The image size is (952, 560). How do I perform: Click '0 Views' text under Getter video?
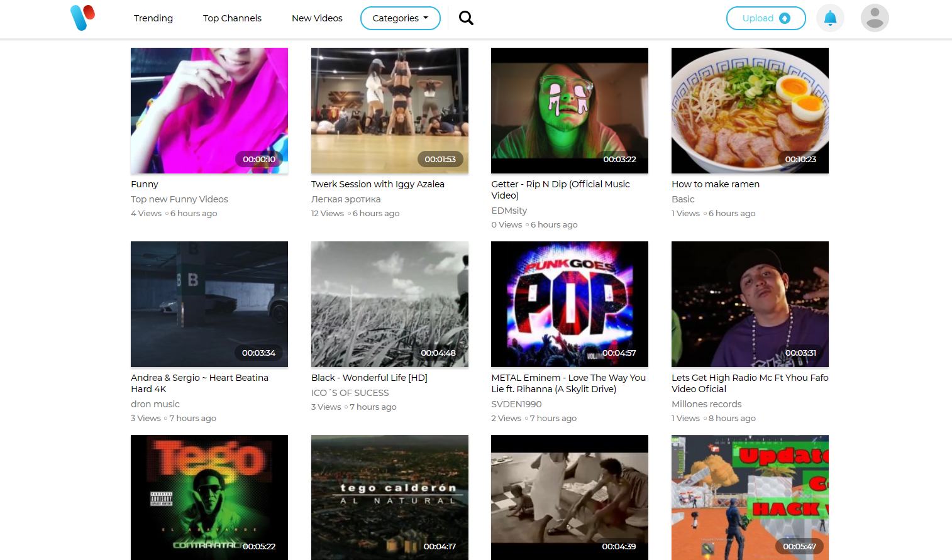point(507,225)
